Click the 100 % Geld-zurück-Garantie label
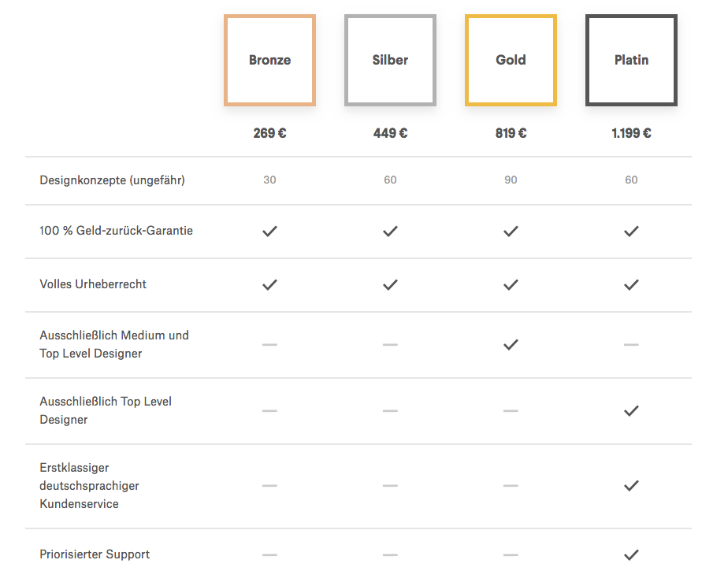The height and width of the screenshot is (582, 728). tap(116, 231)
